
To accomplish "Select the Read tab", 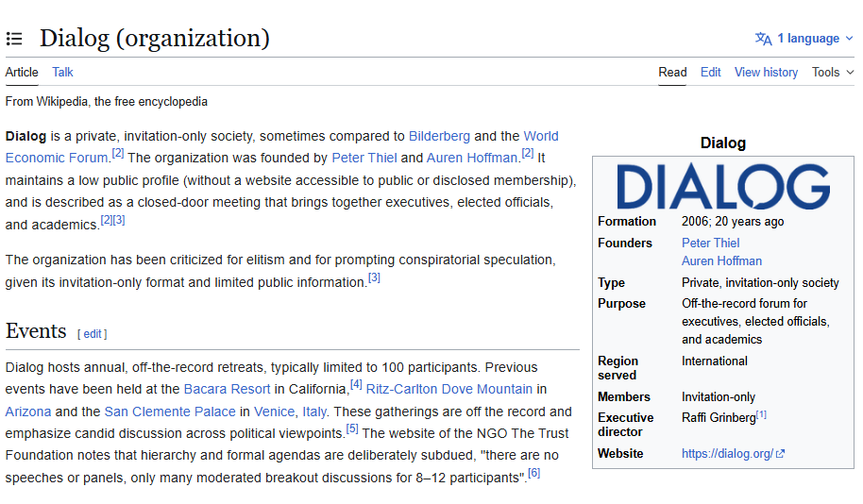I will pos(672,72).
